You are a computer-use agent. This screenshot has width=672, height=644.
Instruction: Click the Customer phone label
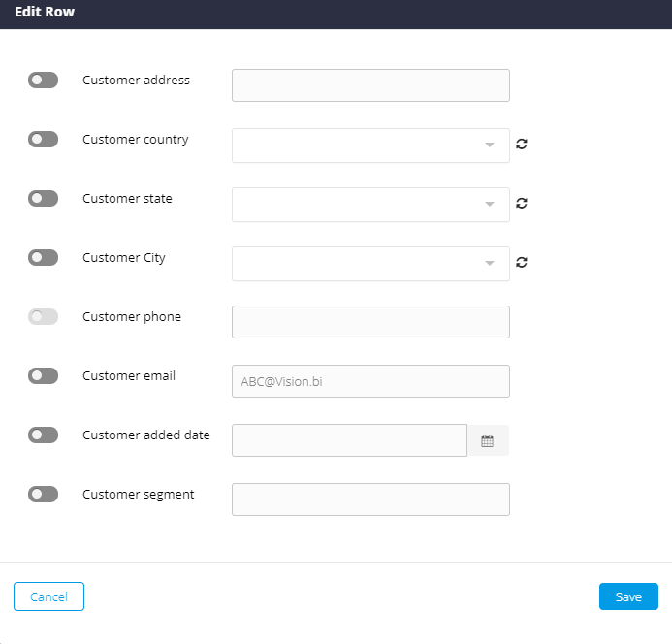point(132,317)
